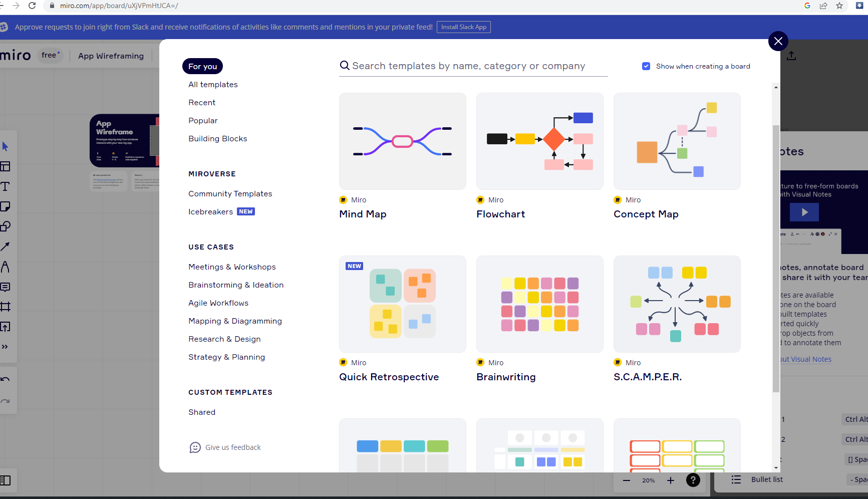Open Agile Workflows use case

click(x=218, y=303)
